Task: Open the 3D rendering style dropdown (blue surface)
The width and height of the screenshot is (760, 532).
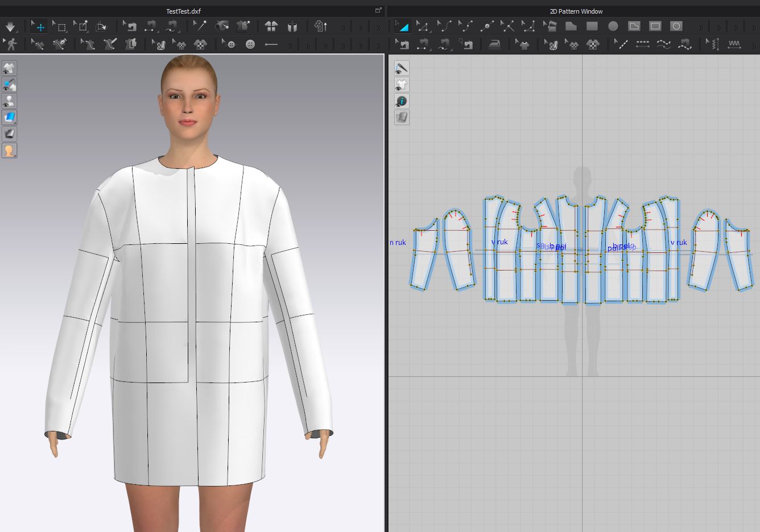Action: (9, 118)
